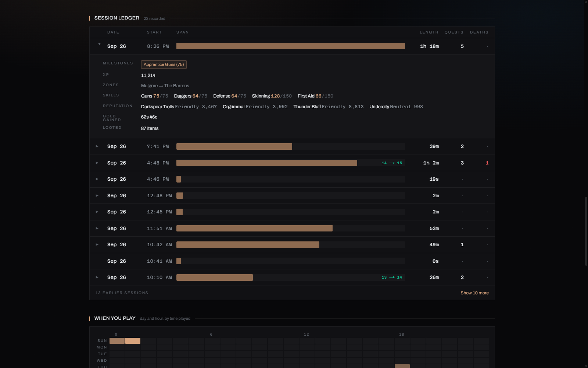Click Undercity Neutral 998 reputation
588x368 pixels.
coord(396,107)
